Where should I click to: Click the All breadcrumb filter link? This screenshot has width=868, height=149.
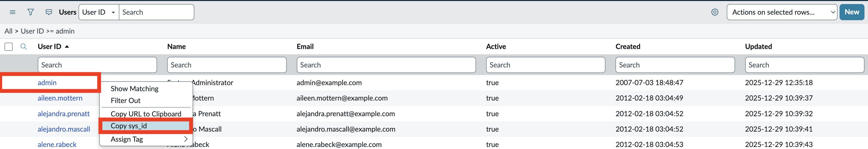[8, 31]
